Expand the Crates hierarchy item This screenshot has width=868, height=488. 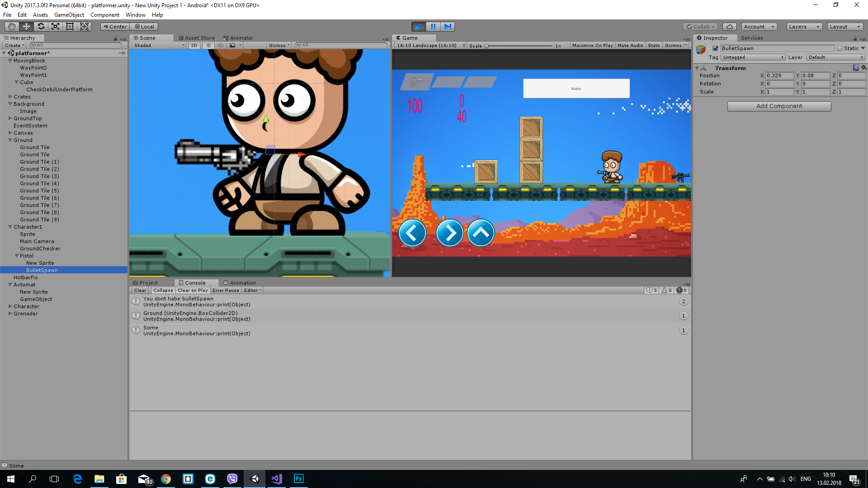10,97
